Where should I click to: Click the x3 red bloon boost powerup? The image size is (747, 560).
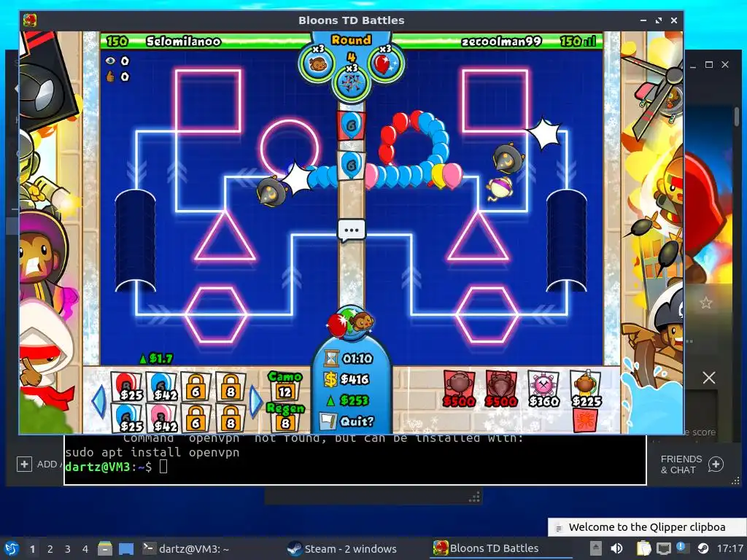tap(384, 64)
